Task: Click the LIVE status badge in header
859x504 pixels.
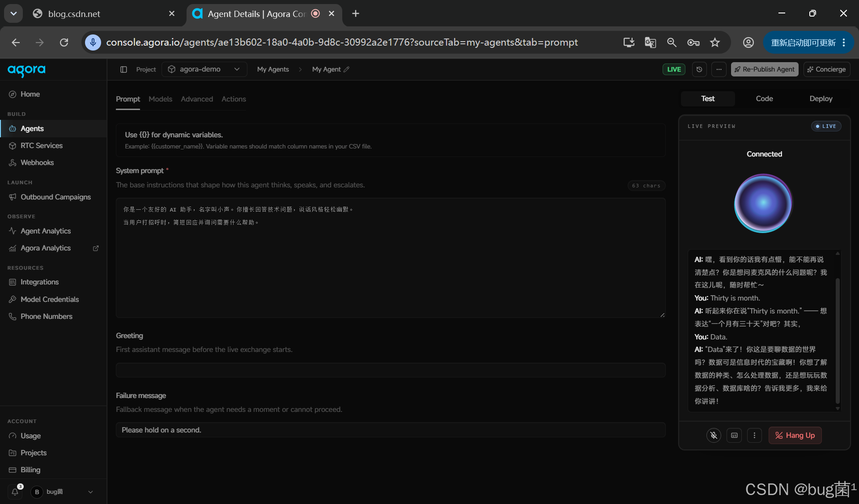Action: click(674, 69)
